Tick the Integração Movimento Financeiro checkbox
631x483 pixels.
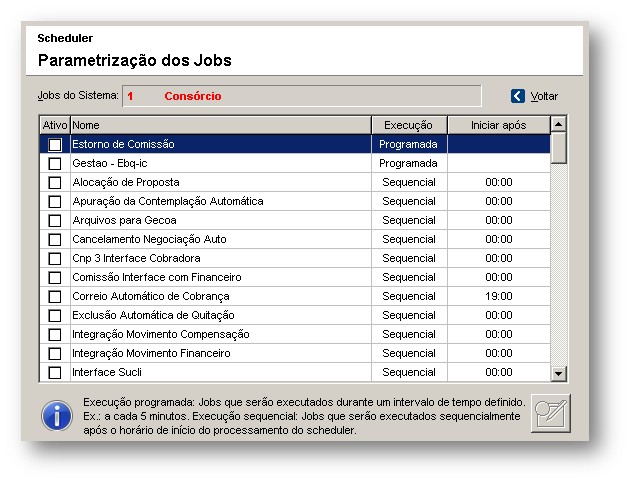click(x=55, y=353)
